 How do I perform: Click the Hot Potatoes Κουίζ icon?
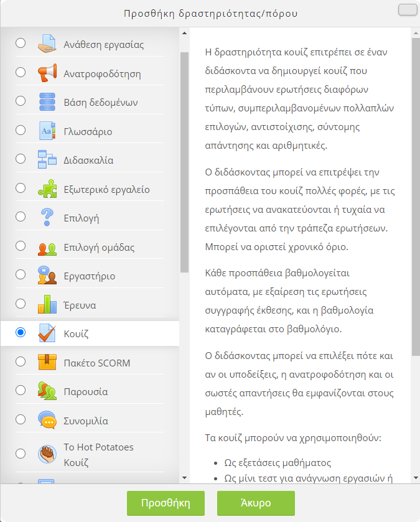pyautogui.click(x=47, y=454)
